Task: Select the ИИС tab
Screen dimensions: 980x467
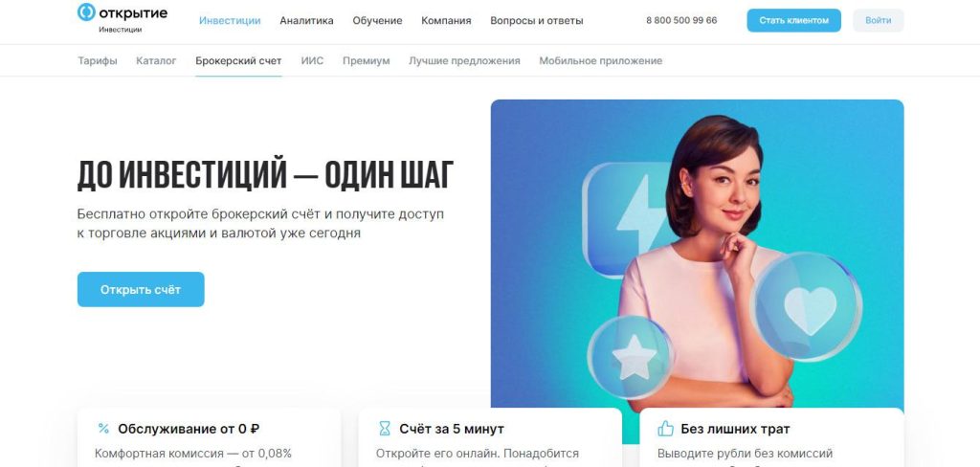Action: click(312, 60)
